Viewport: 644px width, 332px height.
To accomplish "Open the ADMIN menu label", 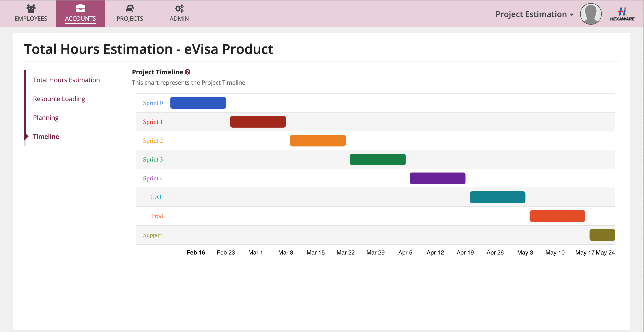I will point(179,19).
